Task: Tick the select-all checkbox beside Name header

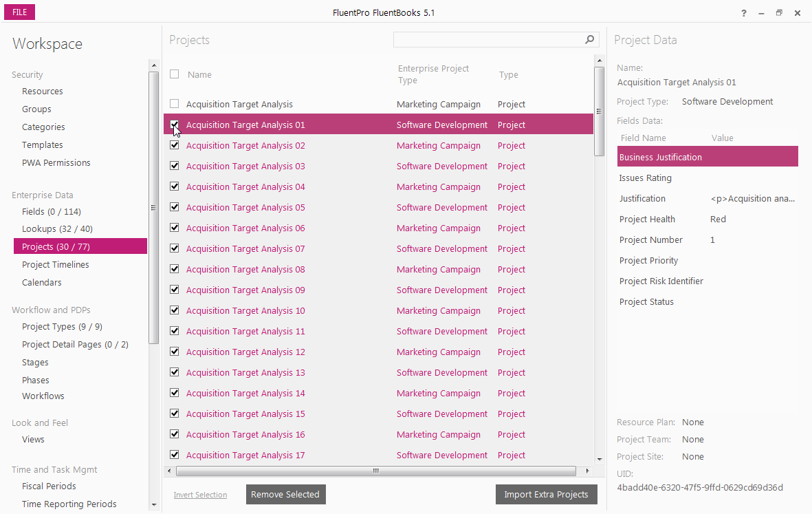Action: point(175,74)
